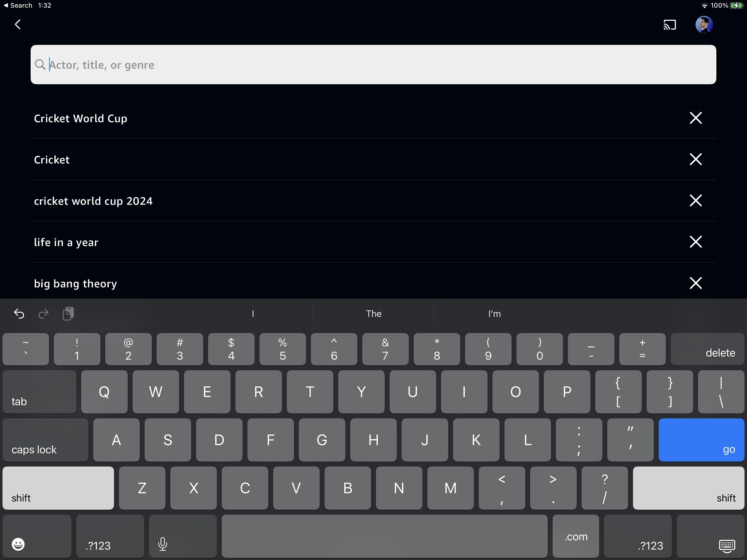Delete big bang theory recent search
747x560 pixels.
[696, 283]
